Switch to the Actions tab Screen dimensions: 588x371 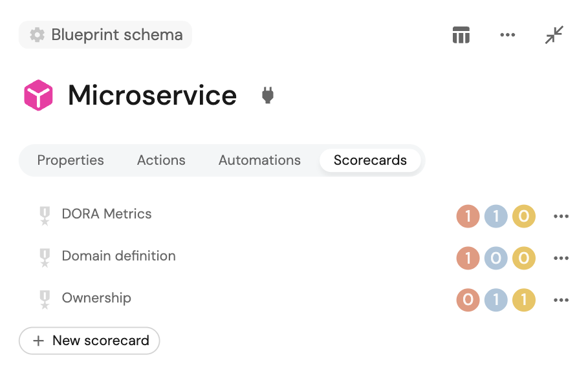[x=161, y=160]
